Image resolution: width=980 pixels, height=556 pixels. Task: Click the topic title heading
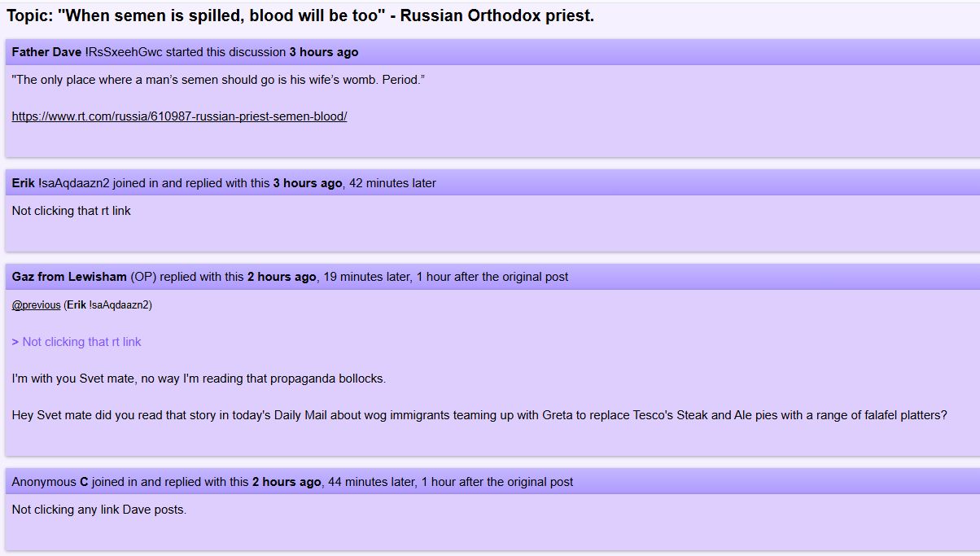click(300, 16)
